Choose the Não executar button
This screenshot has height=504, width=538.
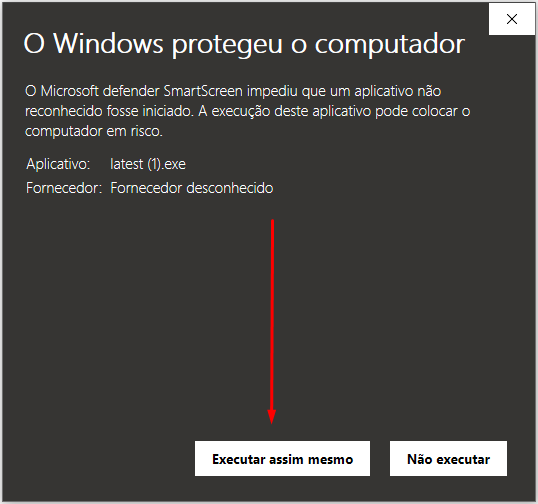[448, 458]
